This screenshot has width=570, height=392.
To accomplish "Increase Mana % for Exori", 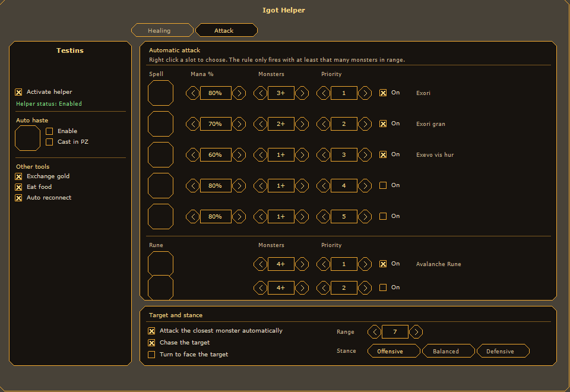I will tap(239, 93).
